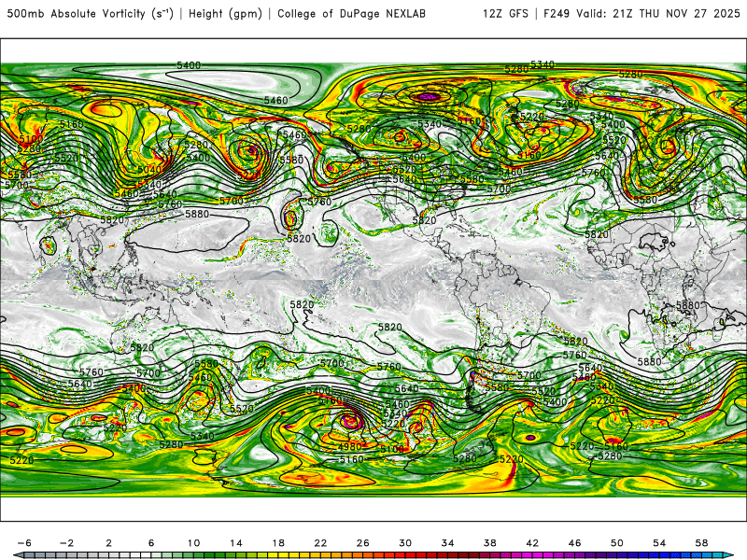747x560 pixels.
Task: Click the "30" color scale label
Action: [405, 543]
